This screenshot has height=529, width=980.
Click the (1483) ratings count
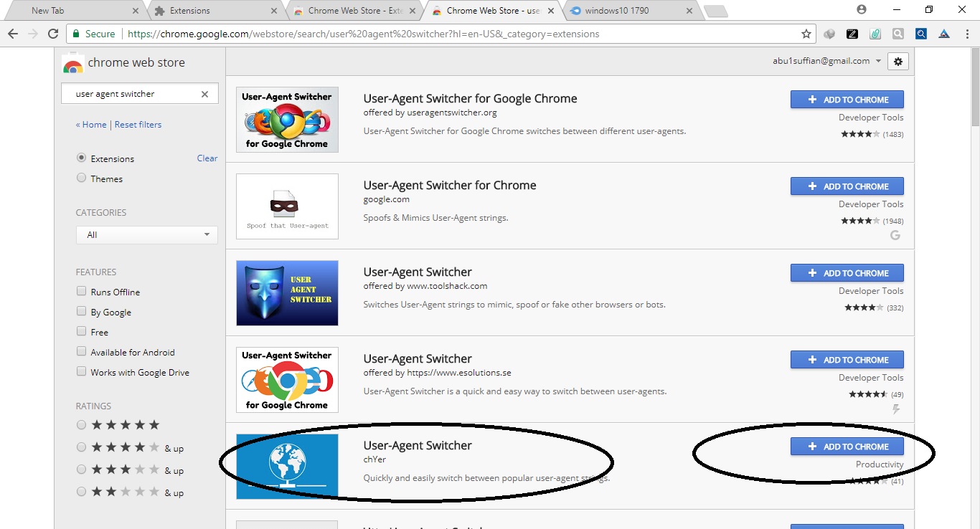point(893,134)
